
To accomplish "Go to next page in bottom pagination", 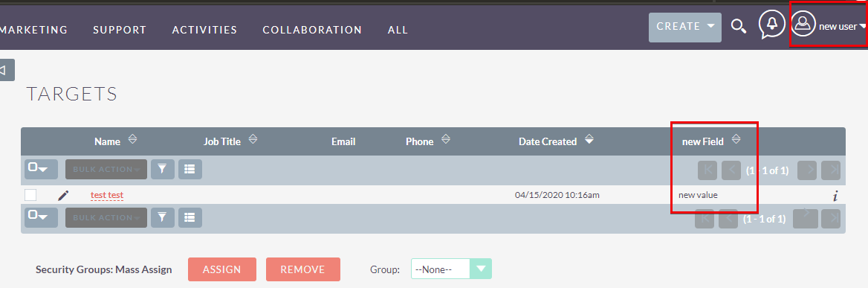I will 806,219.
